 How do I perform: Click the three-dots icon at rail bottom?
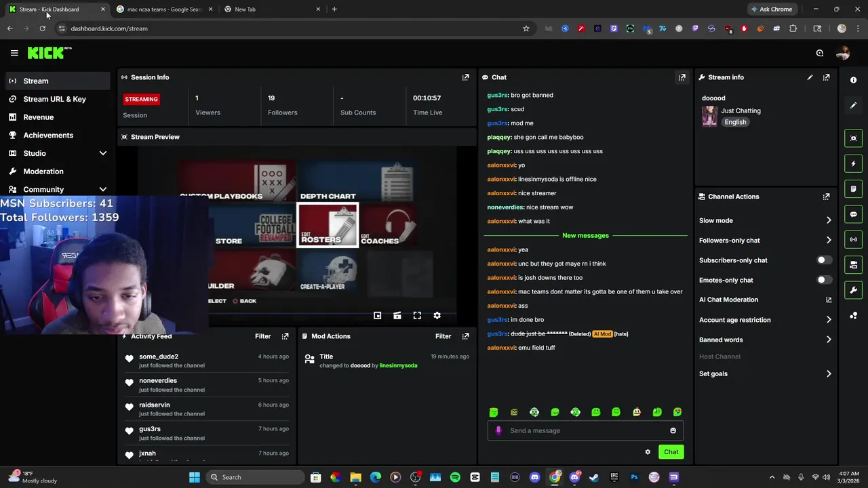pos(853,315)
